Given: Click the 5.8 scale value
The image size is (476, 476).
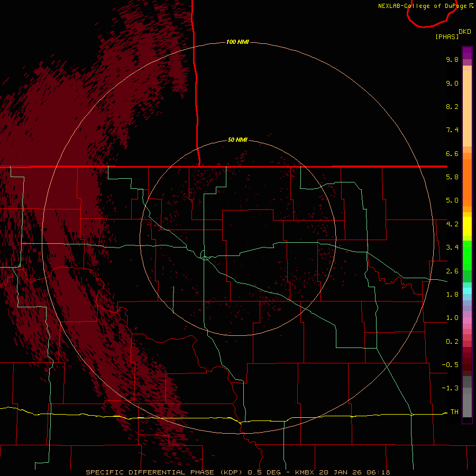Looking at the screenshot, I should pyautogui.click(x=452, y=177).
